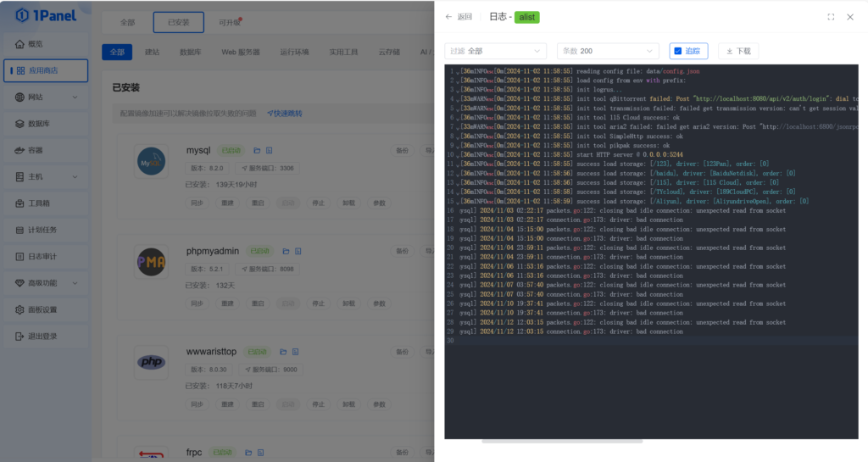
Task: Download the log with 下载 button
Action: click(738, 51)
